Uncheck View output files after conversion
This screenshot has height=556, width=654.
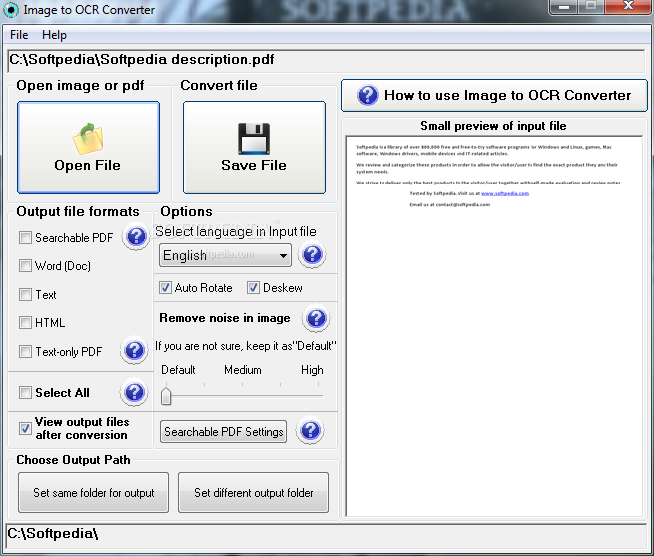[x=25, y=428]
